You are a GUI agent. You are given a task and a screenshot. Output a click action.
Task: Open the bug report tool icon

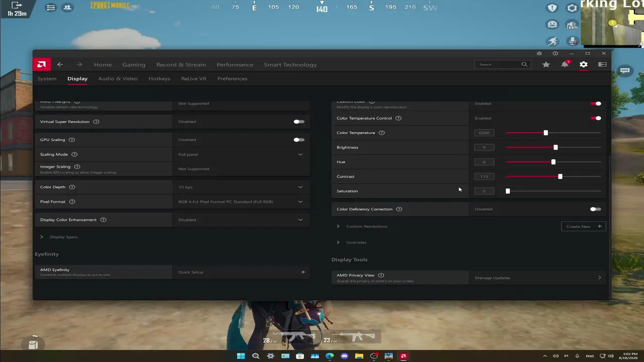pyautogui.click(x=539, y=53)
